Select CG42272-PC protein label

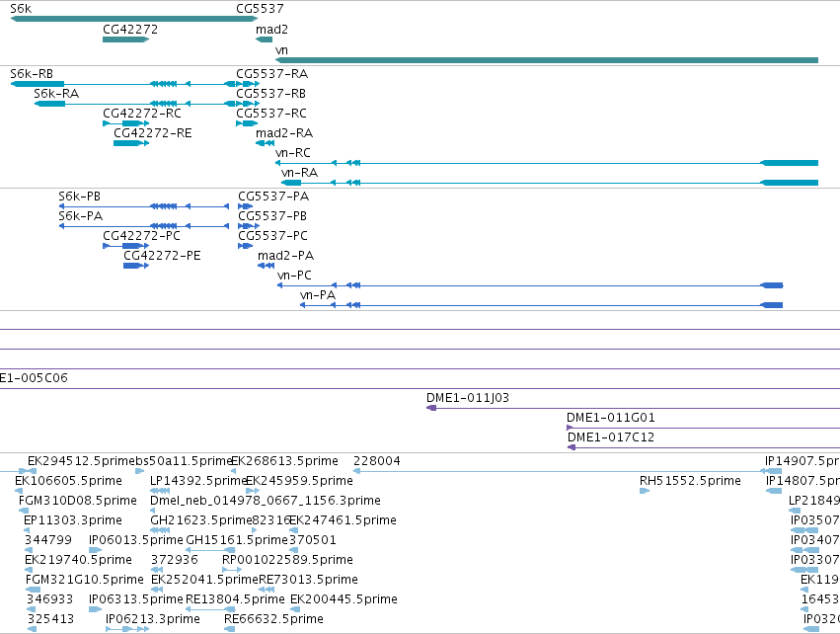(x=141, y=236)
